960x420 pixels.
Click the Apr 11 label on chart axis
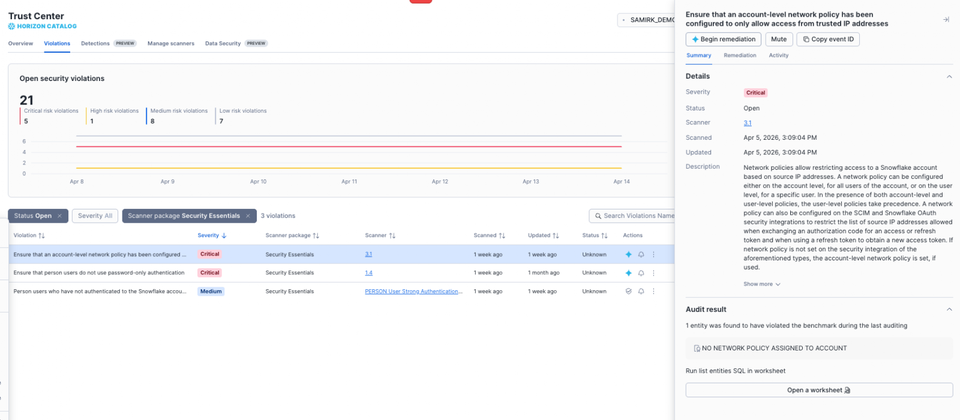point(349,181)
